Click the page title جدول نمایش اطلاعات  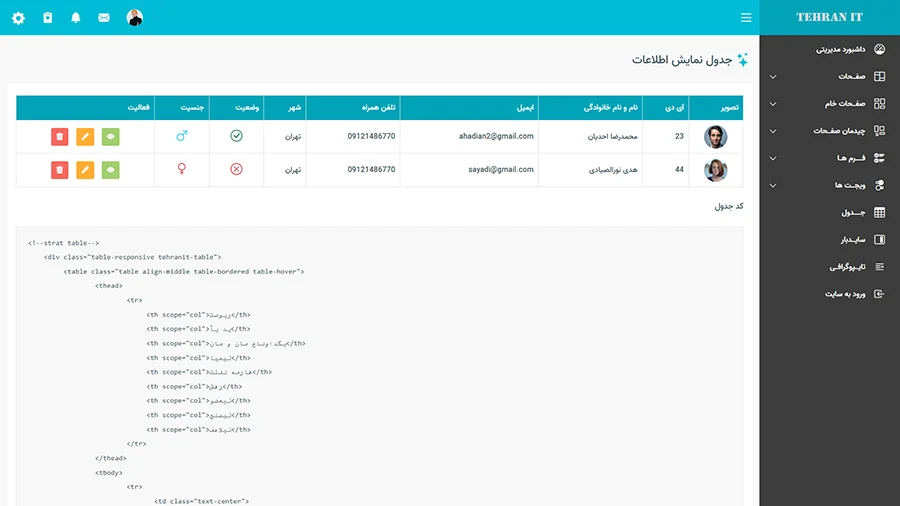coord(682,60)
